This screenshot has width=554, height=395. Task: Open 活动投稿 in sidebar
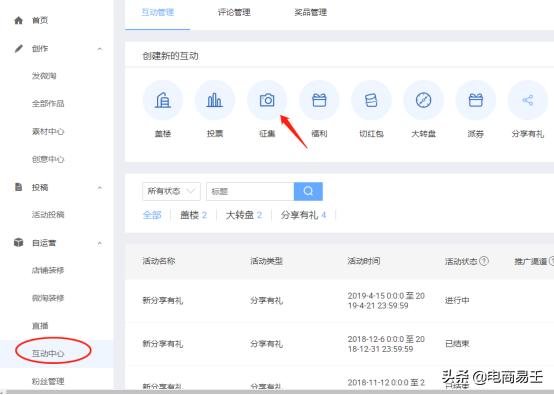pos(48,215)
